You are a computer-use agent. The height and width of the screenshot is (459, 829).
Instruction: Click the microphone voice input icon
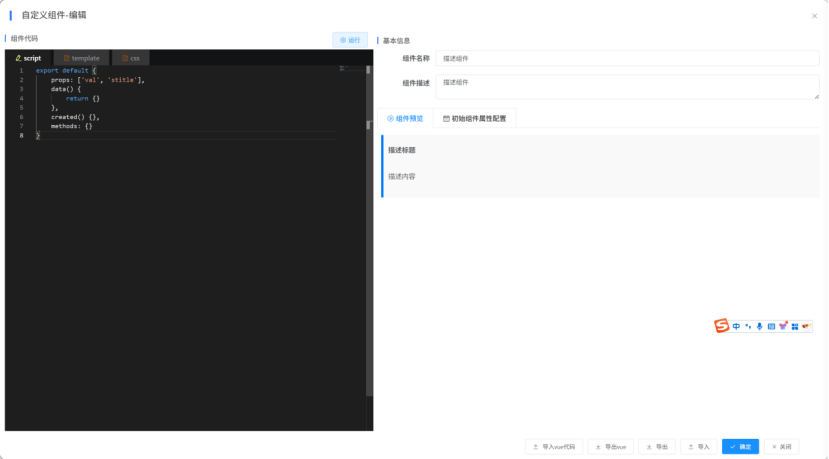(x=759, y=326)
